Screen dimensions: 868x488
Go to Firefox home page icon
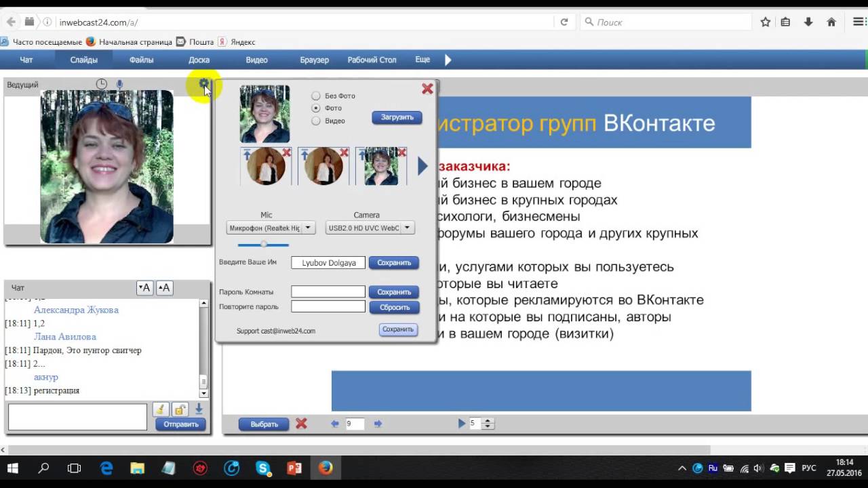point(831,22)
